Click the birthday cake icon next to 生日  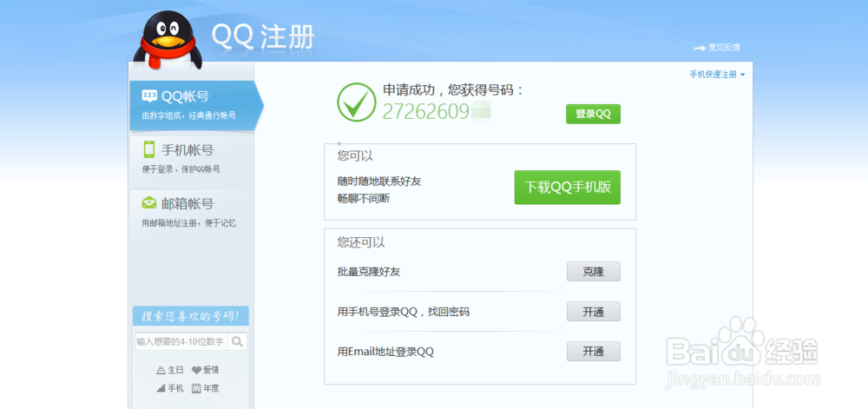(161, 370)
